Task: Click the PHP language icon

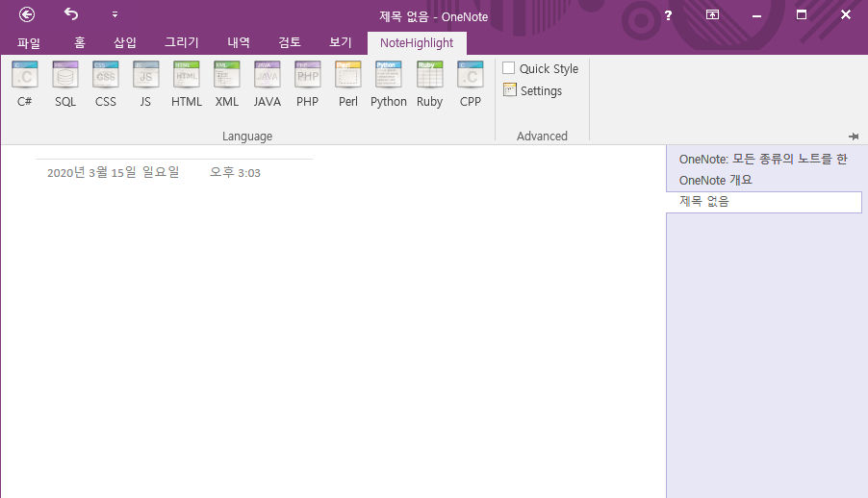Action: 308,84
